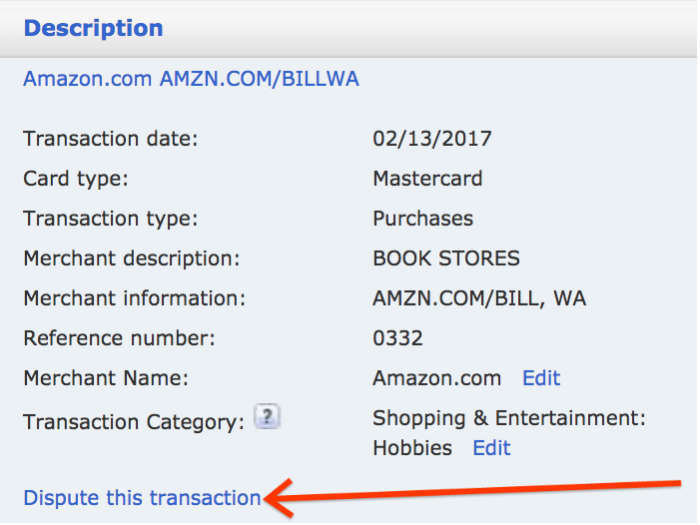Click the Merchant Name label
Image resolution: width=700 pixels, height=525 pixels.
point(106,378)
